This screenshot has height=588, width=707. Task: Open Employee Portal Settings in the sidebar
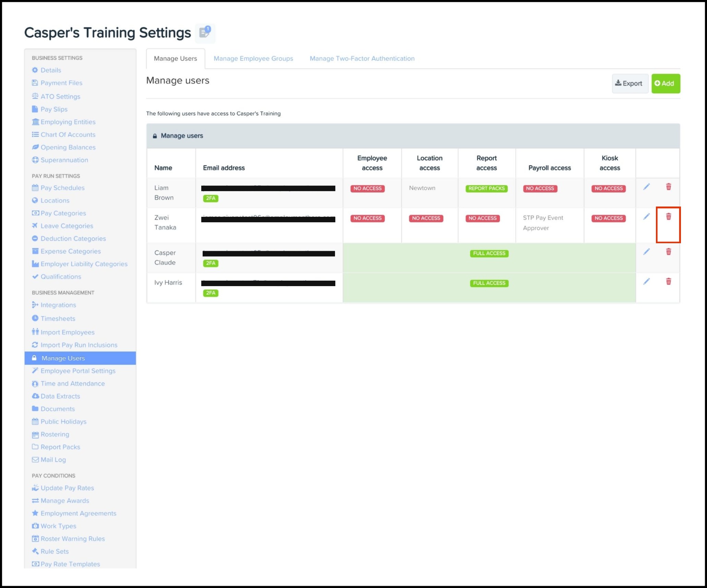click(x=78, y=371)
